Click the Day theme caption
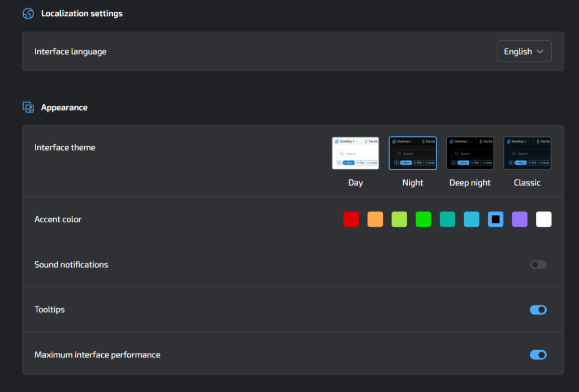The height and width of the screenshot is (392, 579). [x=355, y=183]
